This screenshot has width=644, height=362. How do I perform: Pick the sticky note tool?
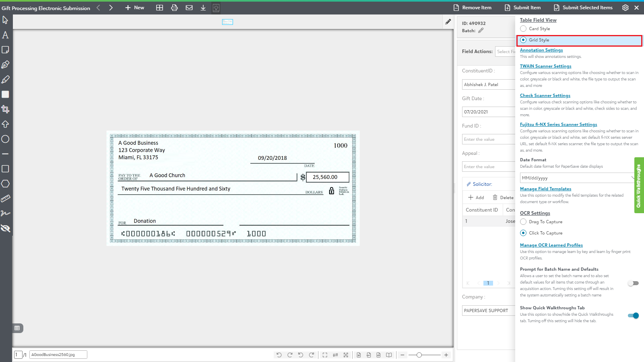click(5, 50)
